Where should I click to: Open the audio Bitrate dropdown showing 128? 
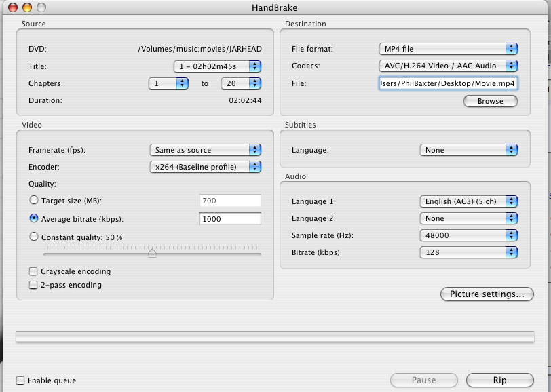click(468, 252)
